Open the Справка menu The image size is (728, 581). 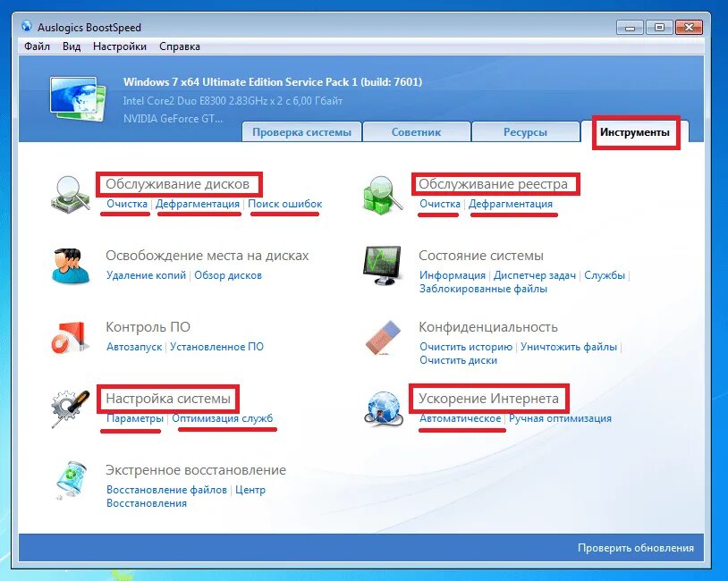tap(180, 46)
